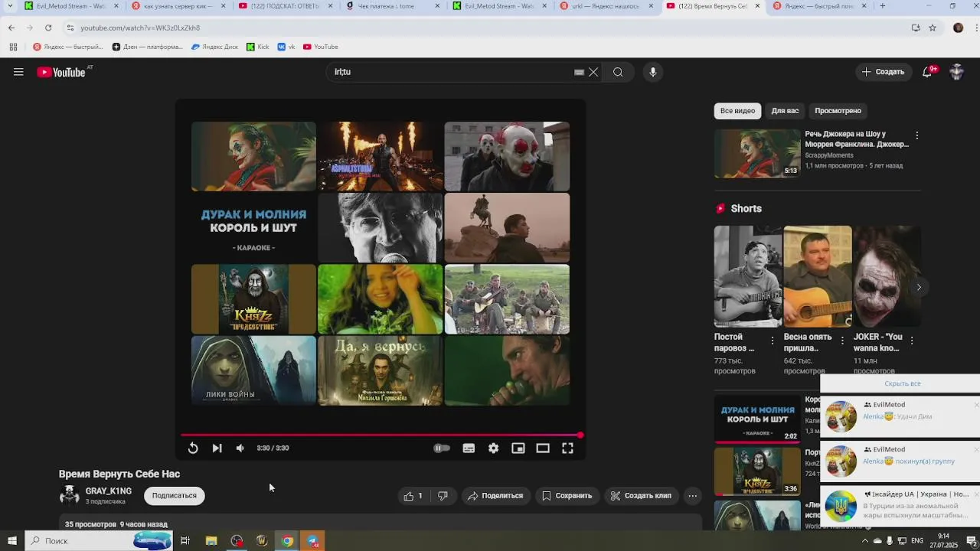Run search with magnifier button
The height and width of the screenshot is (551, 980).
[618, 72]
